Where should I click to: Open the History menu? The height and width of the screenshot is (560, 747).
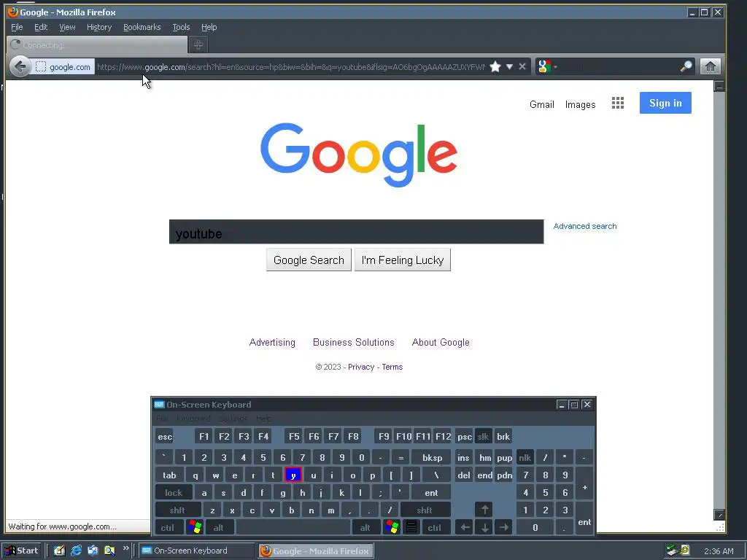[x=99, y=27]
